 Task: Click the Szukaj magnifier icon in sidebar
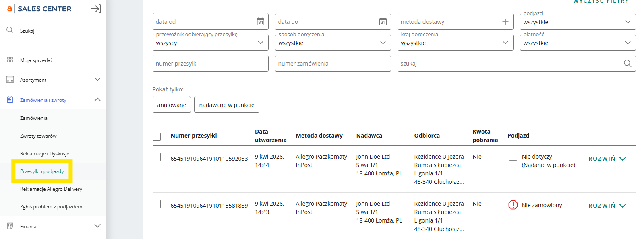pos(10,30)
